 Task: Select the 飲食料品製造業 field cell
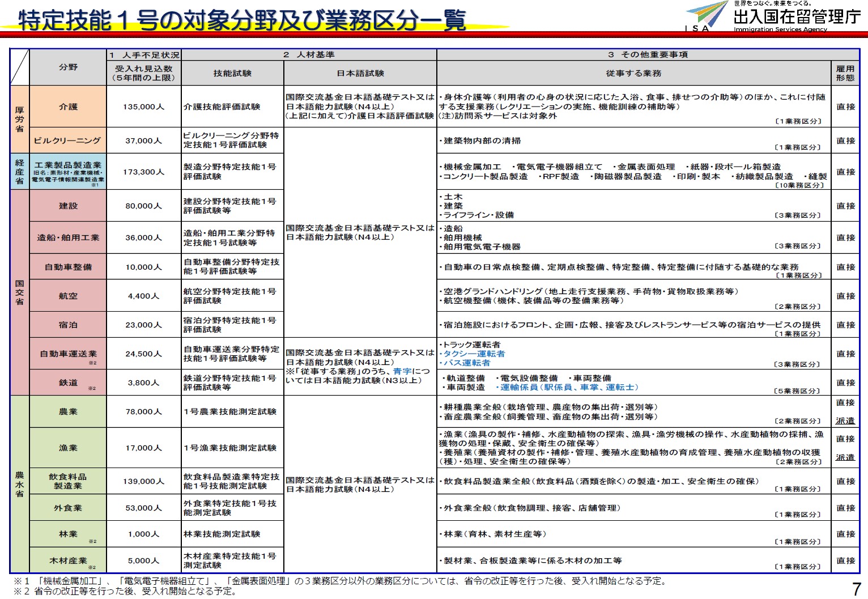point(68,481)
